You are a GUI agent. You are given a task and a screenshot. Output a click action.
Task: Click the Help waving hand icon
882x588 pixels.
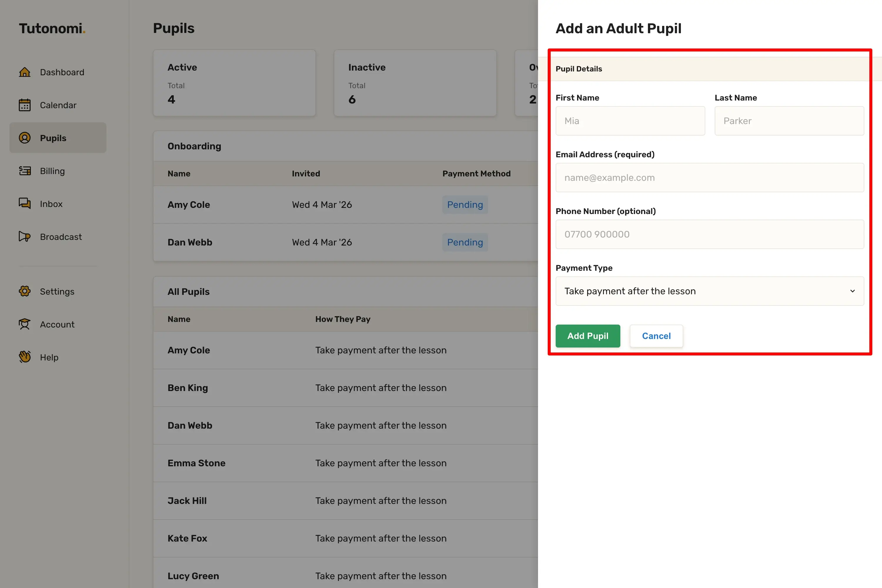[25, 357]
